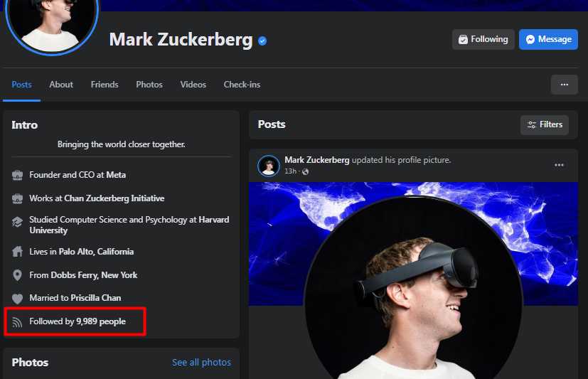Open the Filters dropdown for Posts

click(544, 124)
